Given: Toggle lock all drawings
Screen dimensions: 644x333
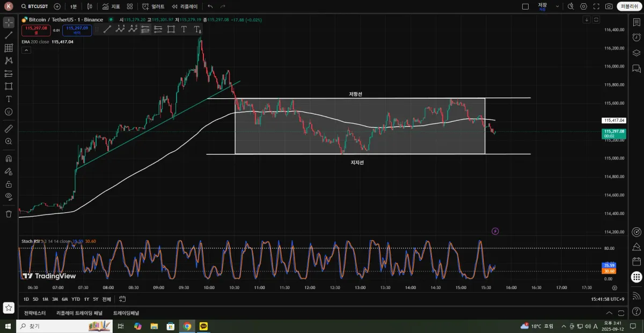Looking at the screenshot, I should 9,184.
